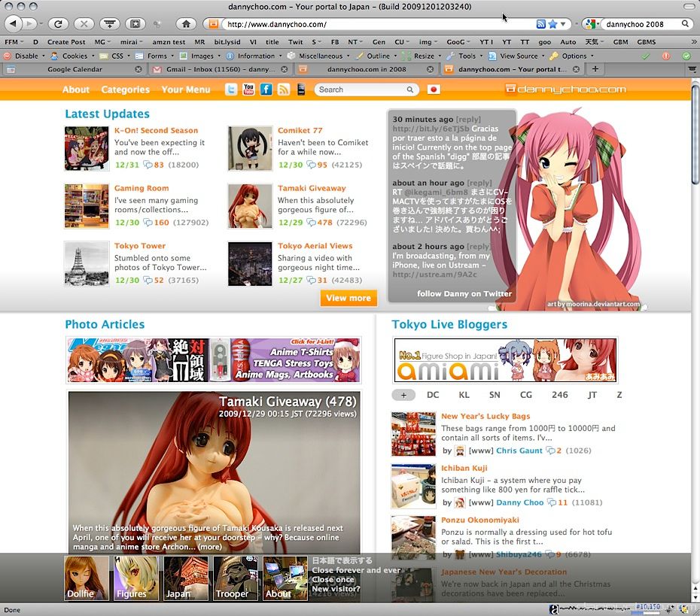Select the Figures thumbnail in bottom bar
Image resolution: width=700 pixels, height=616 pixels.
[x=136, y=578]
